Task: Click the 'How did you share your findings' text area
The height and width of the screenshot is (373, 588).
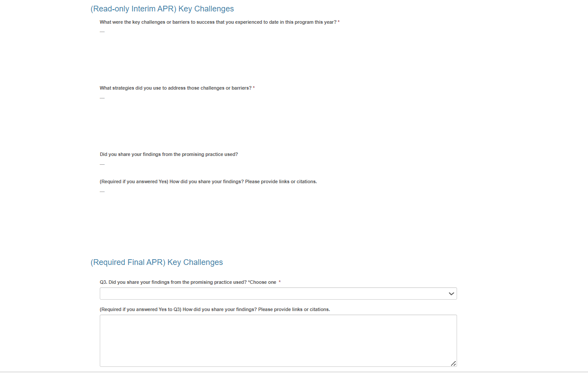Action: 278,340
